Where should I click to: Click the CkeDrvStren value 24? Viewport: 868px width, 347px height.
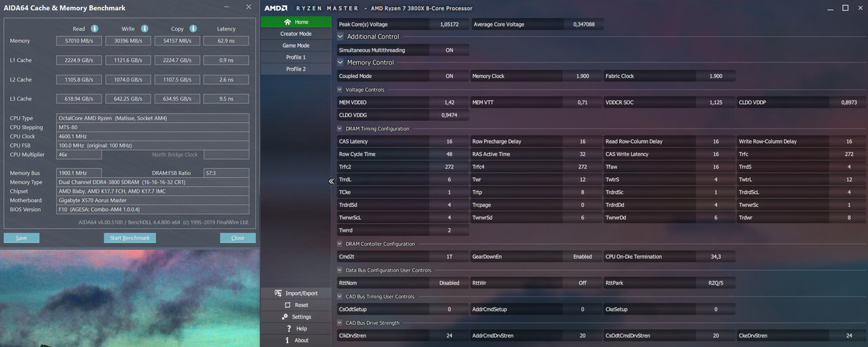(x=849, y=335)
